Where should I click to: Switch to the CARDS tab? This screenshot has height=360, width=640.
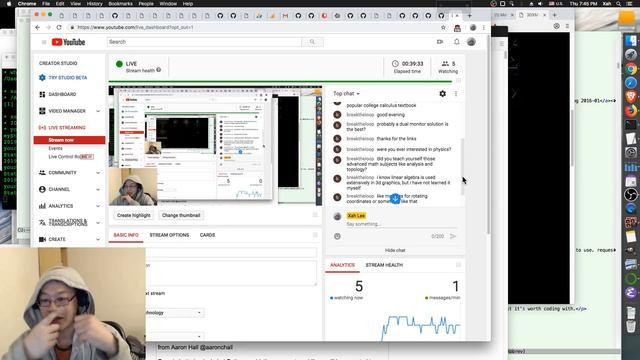[207, 235]
